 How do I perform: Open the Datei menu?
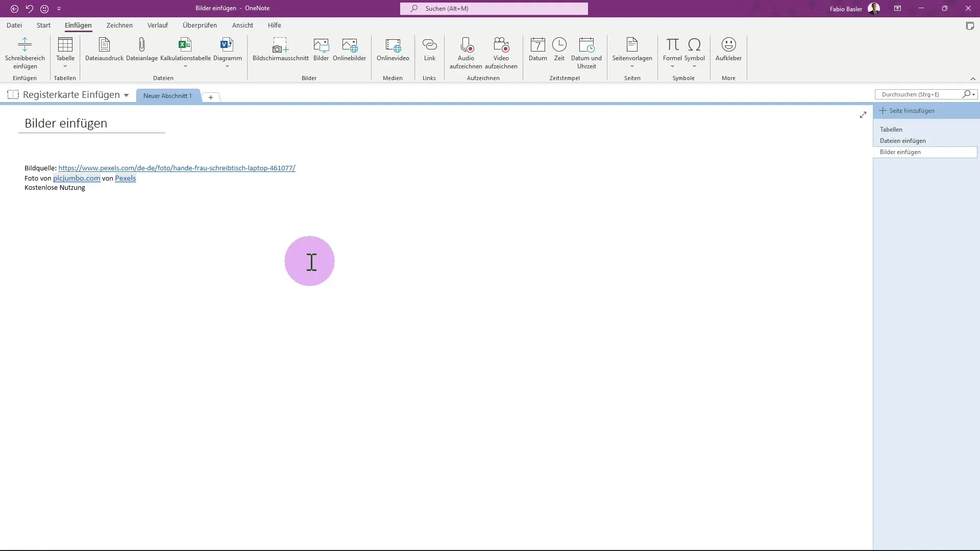(14, 25)
